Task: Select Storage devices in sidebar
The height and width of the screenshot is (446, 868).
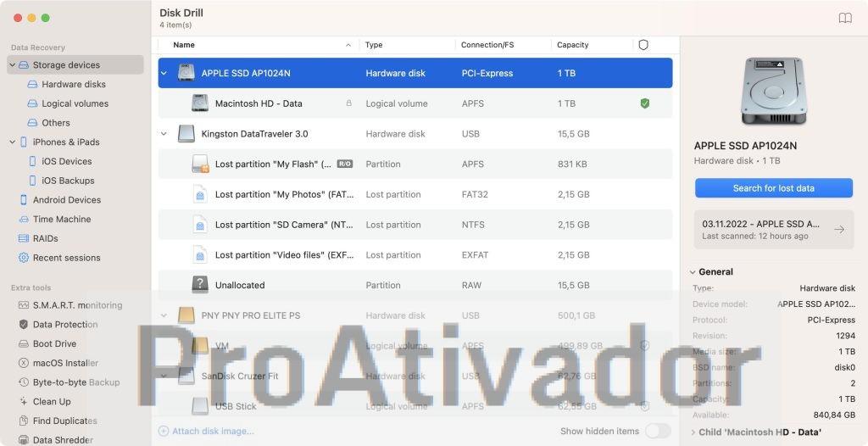Action: pos(75,64)
